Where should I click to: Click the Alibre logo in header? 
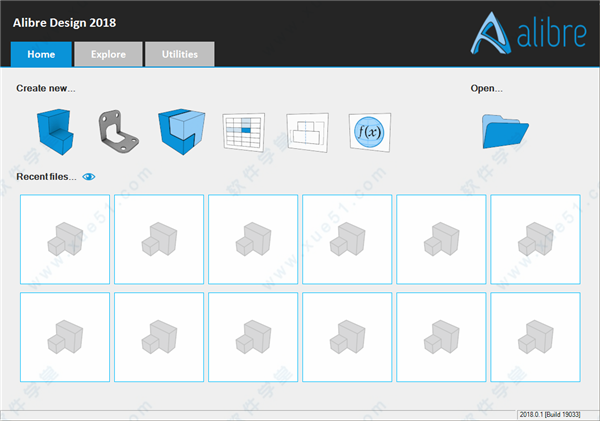click(x=528, y=33)
